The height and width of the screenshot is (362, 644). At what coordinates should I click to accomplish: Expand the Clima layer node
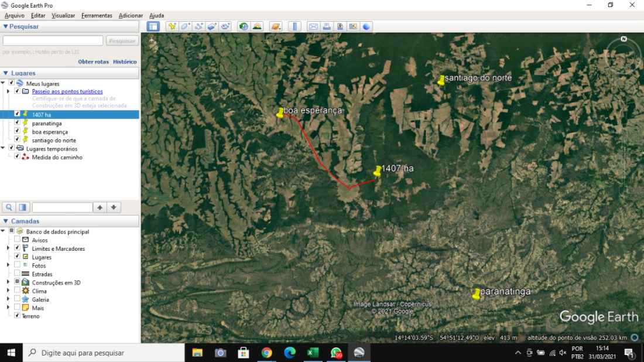point(8,290)
